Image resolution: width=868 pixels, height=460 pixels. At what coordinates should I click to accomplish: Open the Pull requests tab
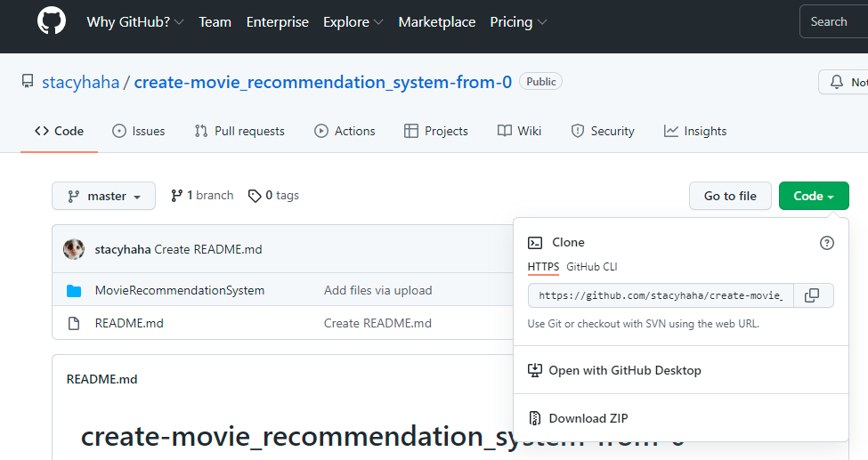pos(239,131)
